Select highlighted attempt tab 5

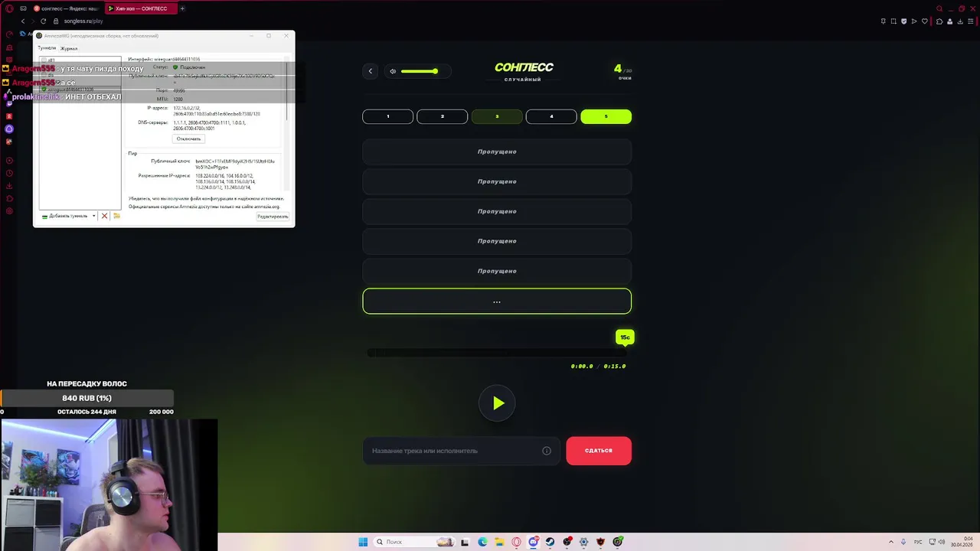click(x=606, y=116)
